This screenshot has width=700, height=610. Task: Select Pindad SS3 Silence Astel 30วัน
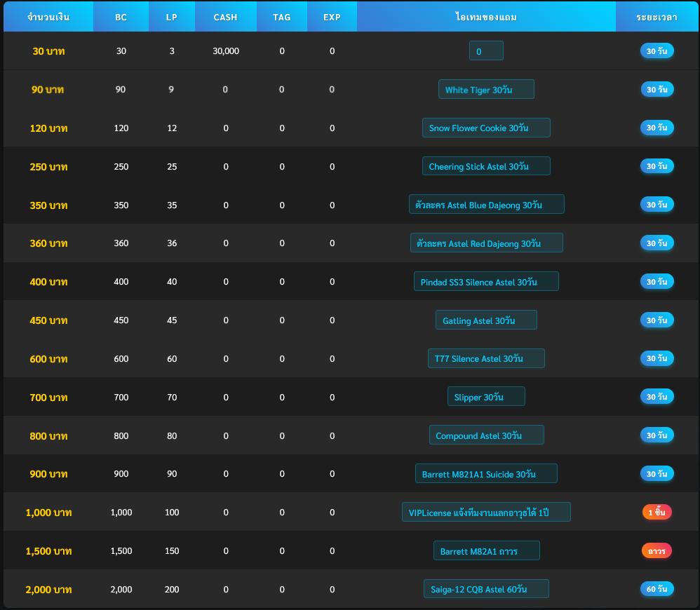click(485, 282)
